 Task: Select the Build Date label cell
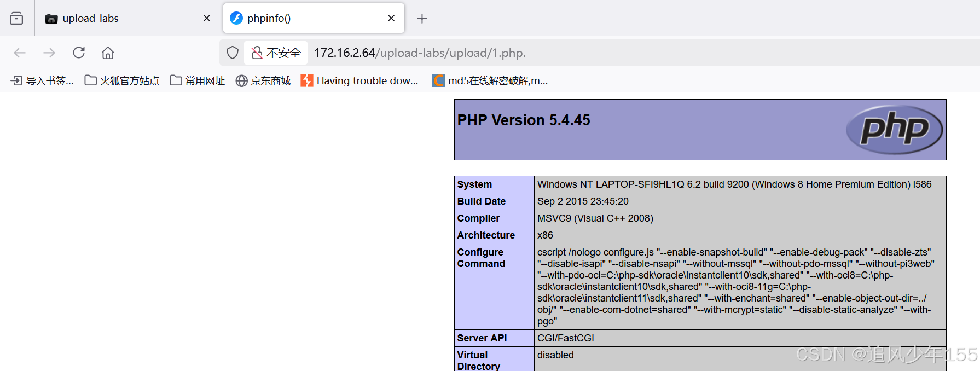[494, 201]
